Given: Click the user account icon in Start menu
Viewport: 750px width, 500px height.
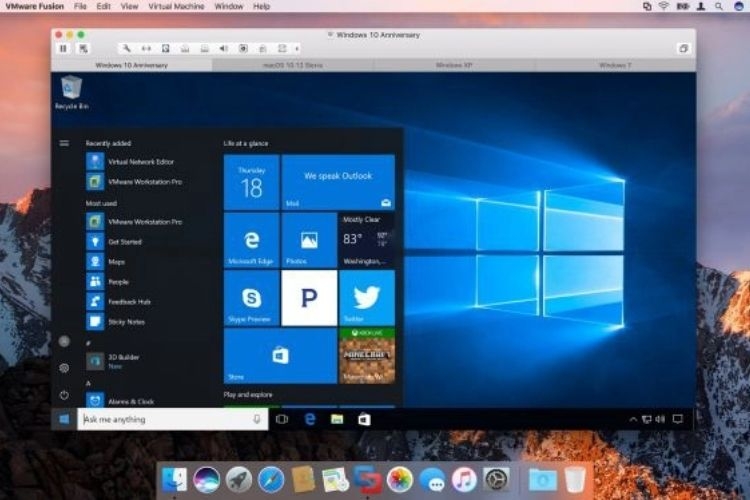Looking at the screenshot, I should point(64,341).
